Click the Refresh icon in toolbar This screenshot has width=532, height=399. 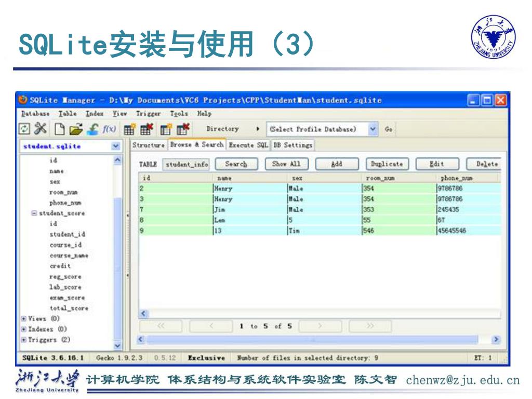(24, 129)
